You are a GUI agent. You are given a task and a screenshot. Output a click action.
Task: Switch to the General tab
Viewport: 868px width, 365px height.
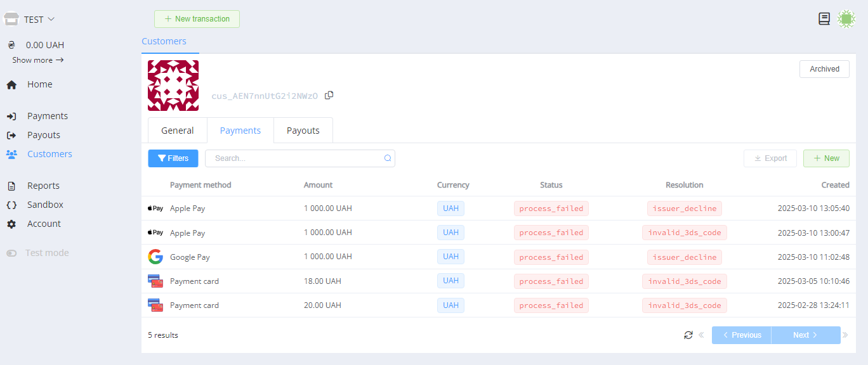point(178,131)
